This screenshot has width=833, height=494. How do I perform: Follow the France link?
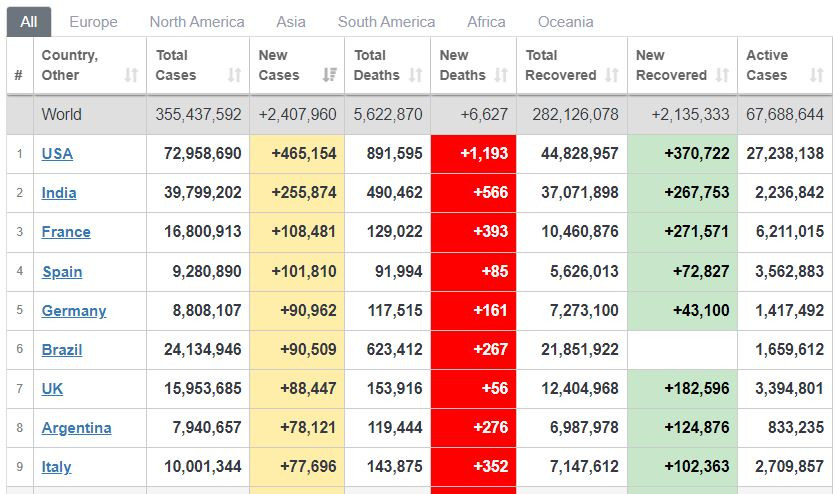66,232
